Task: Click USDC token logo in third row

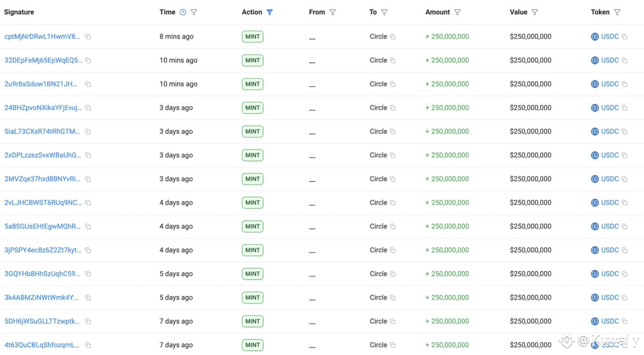Action: [x=595, y=84]
